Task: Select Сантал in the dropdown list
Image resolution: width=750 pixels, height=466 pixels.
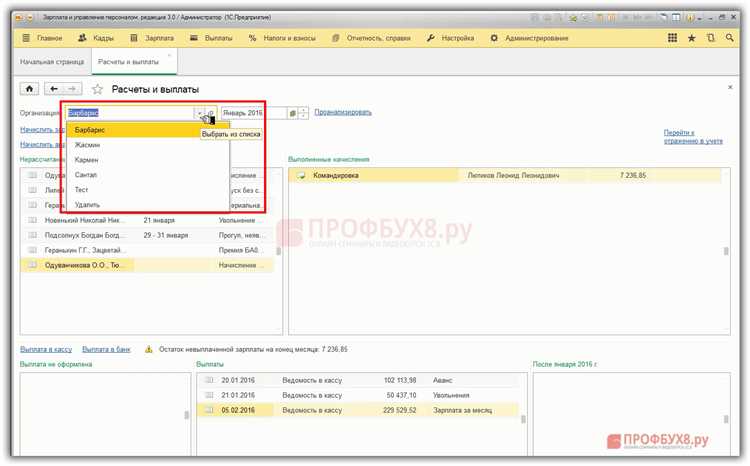Action: pyautogui.click(x=148, y=175)
